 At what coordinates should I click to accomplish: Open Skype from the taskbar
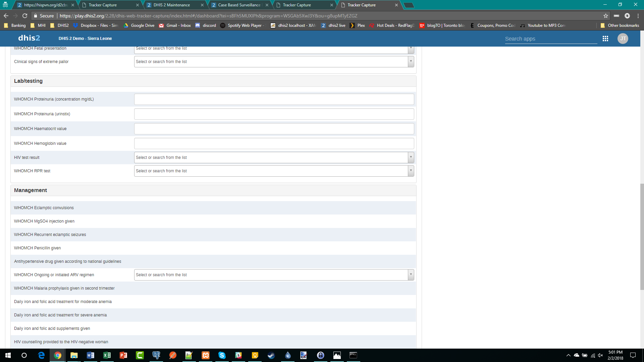(x=222, y=355)
